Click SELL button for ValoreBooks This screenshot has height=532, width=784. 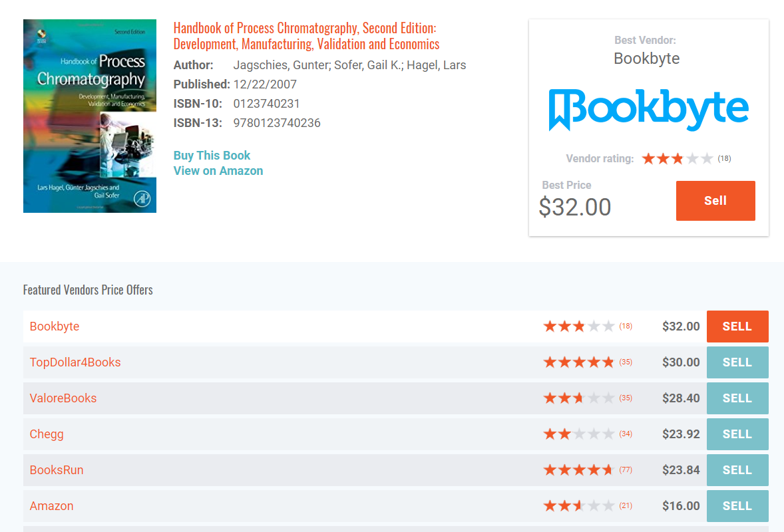pyautogui.click(x=737, y=398)
